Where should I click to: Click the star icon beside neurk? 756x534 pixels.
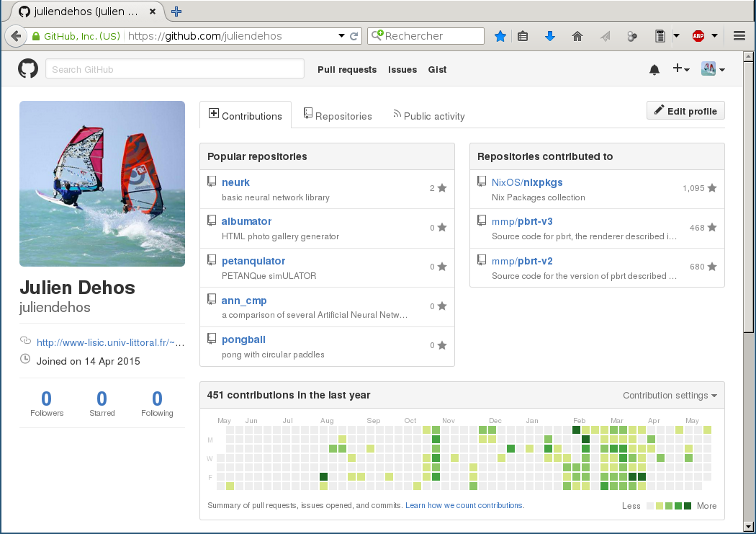click(442, 188)
